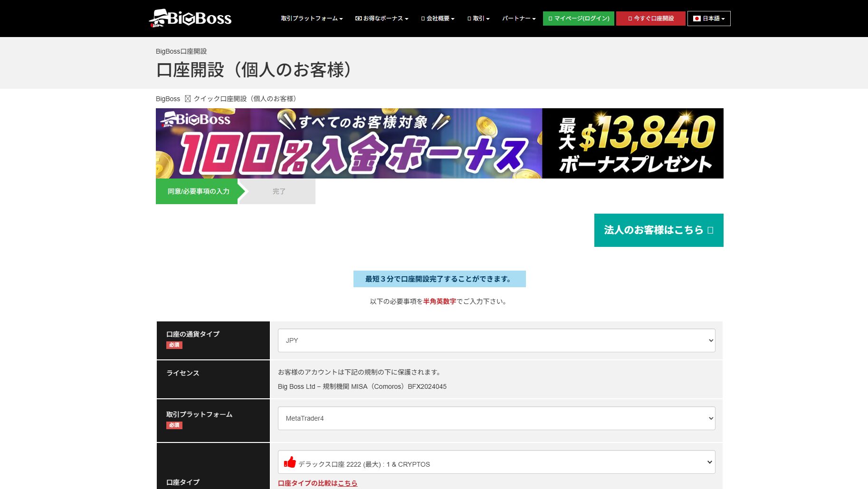Open the デラックス口座 account type dropdown
868x489 pixels.
pyautogui.click(x=496, y=462)
